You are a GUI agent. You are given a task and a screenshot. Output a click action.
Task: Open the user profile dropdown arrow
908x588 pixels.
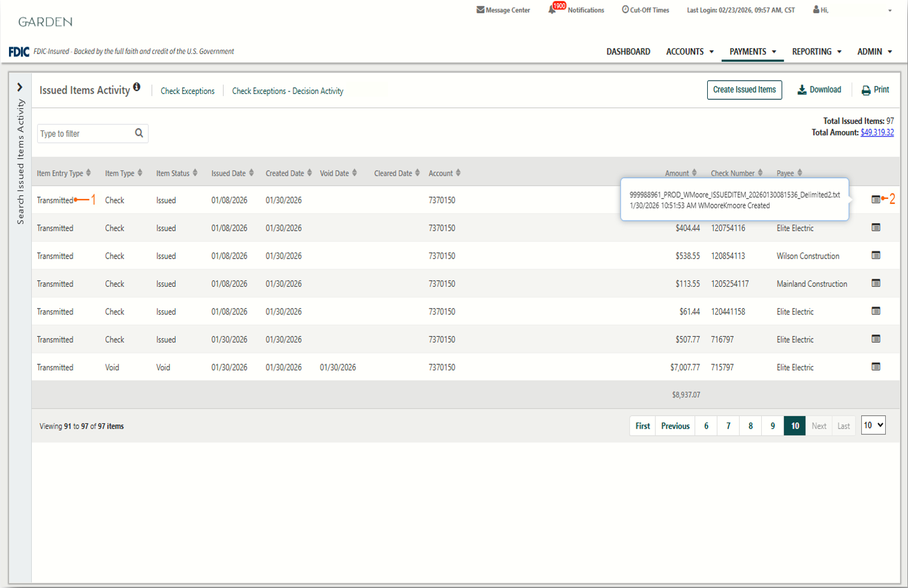click(x=890, y=10)
